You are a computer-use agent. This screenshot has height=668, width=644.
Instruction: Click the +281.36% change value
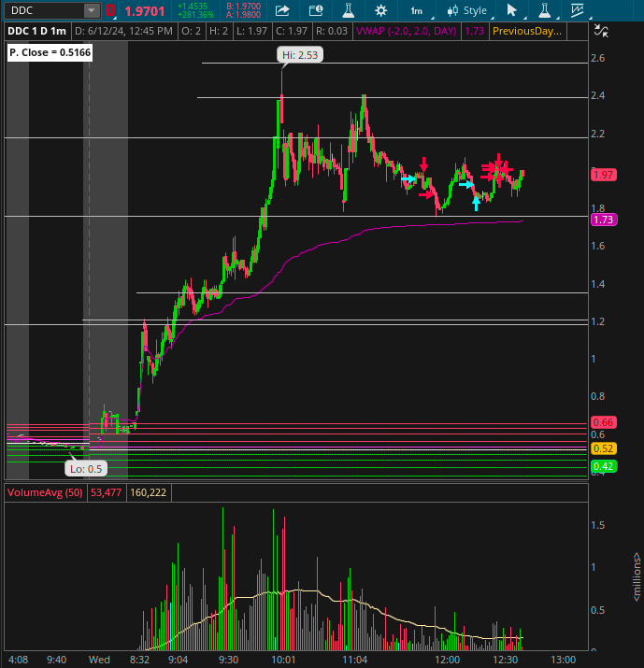pos(195,15)
